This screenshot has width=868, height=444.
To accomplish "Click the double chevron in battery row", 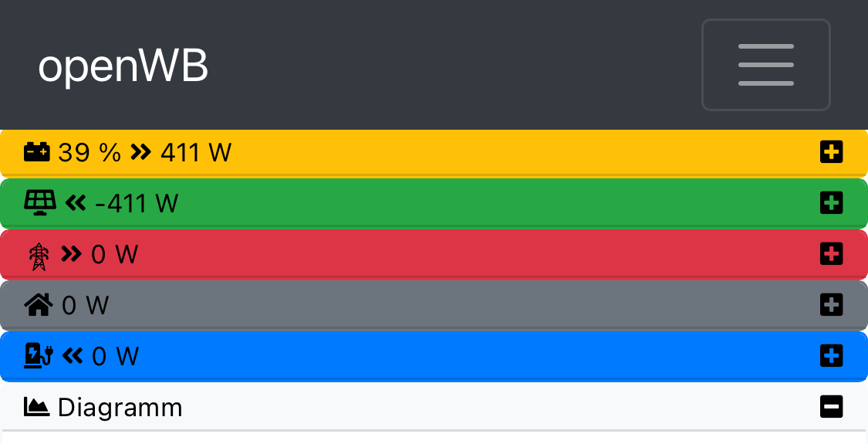I will [x=140, y=152].
